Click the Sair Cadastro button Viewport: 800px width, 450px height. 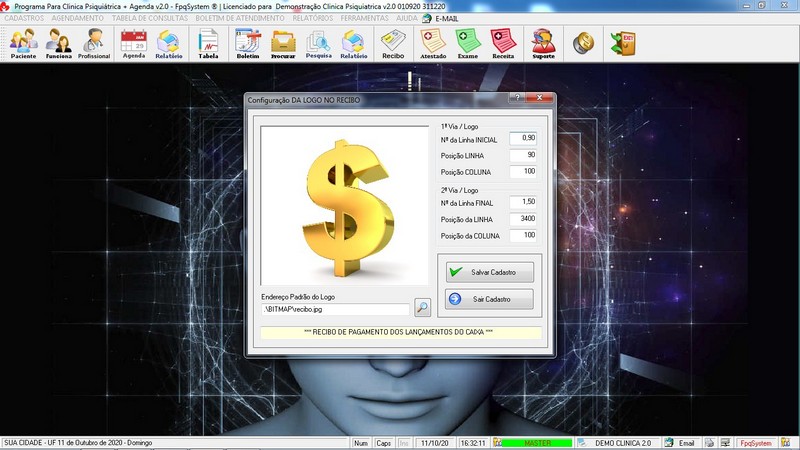click(x=485, y=299)
